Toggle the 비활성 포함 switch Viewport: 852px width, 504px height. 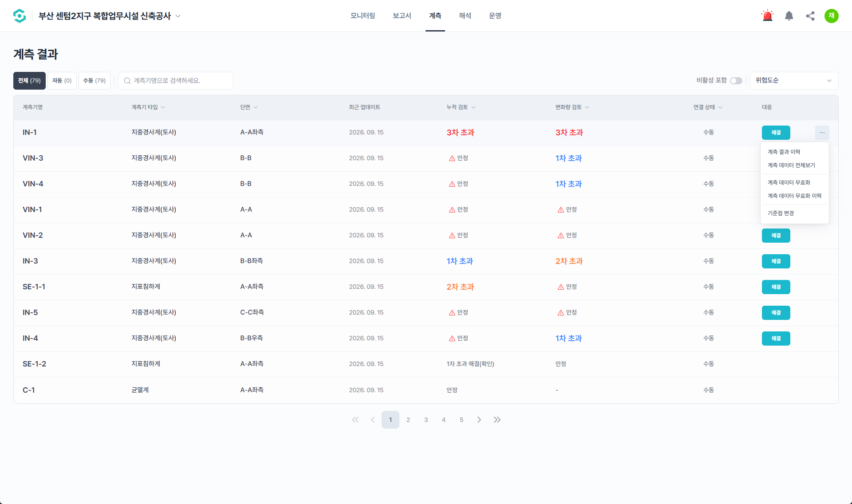(736, 81)
